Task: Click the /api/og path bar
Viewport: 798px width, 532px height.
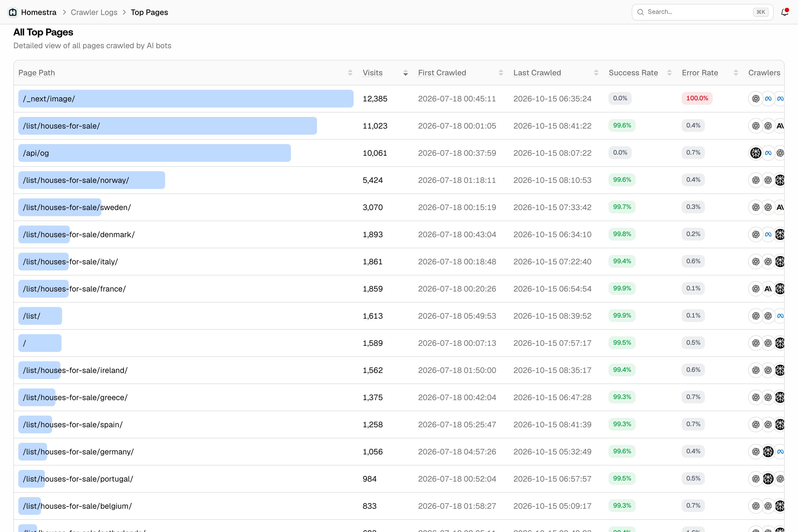Action: pyautogui.click(x=154, y=153)
